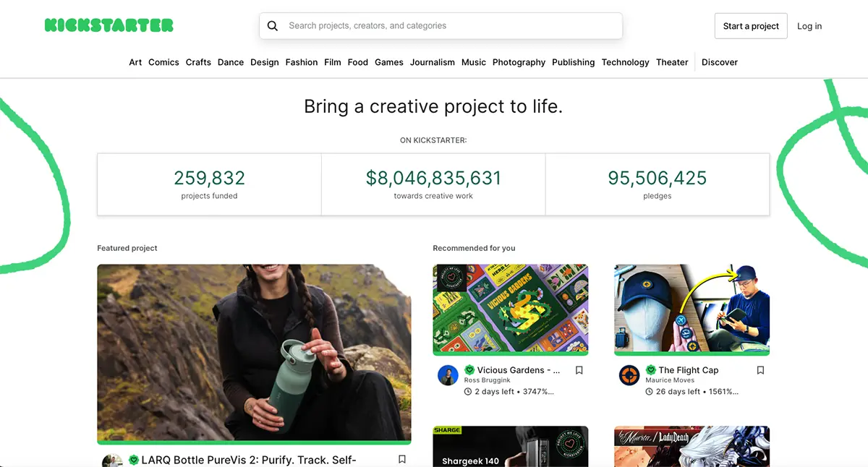Click the Log in link
This screenshot has height=467, width=868.
click(809, 26)
